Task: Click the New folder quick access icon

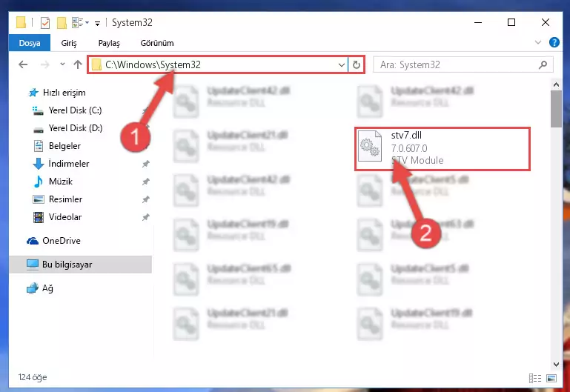Action: [x=62, y=22]
